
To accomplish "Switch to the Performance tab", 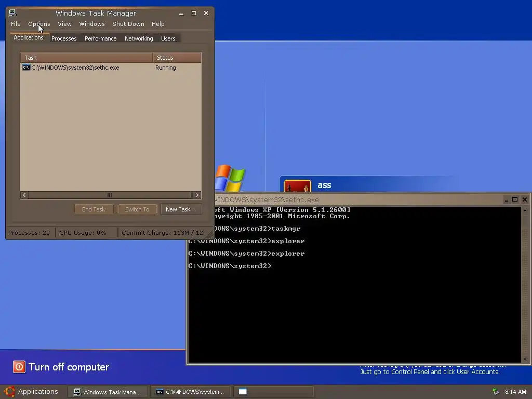I will point(100,38).
